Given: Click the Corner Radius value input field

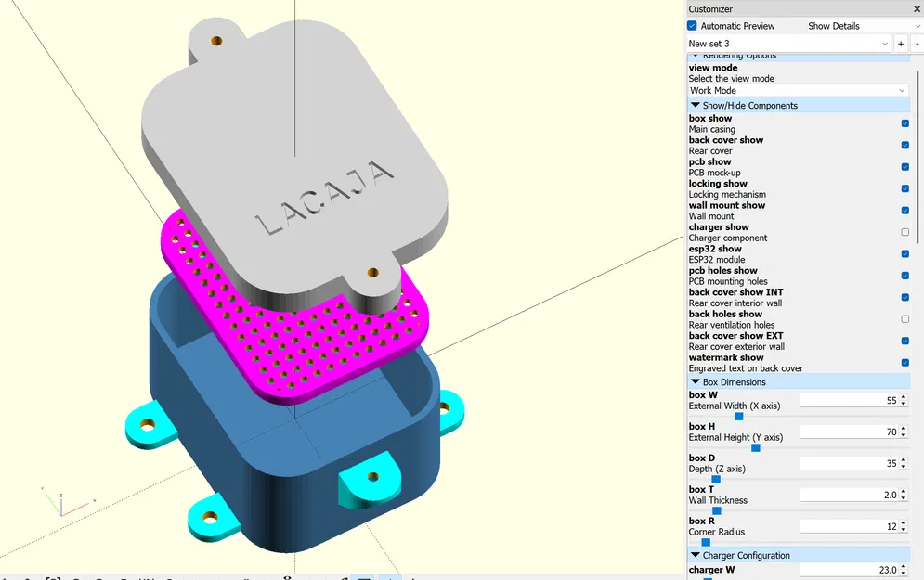Looking at the screenshot, I should point(850,526).
